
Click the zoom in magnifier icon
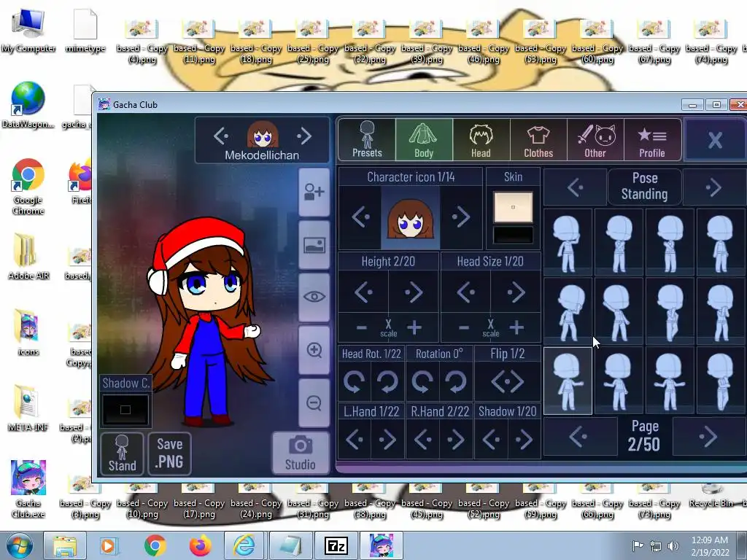click(314, 351)
